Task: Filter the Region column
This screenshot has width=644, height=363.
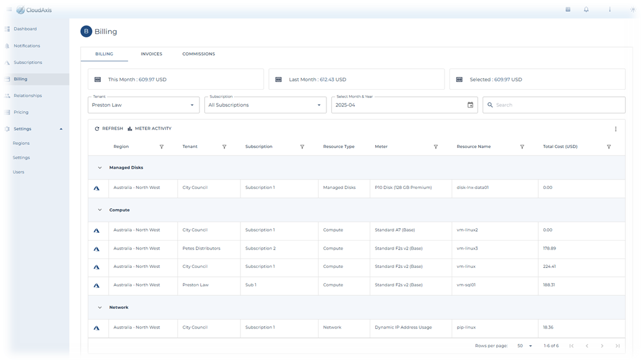Action: [x=161, y=147]
